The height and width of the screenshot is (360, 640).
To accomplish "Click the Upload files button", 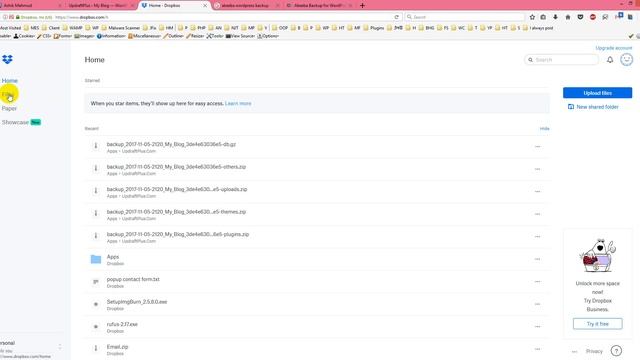I will [x=598, y=93].
